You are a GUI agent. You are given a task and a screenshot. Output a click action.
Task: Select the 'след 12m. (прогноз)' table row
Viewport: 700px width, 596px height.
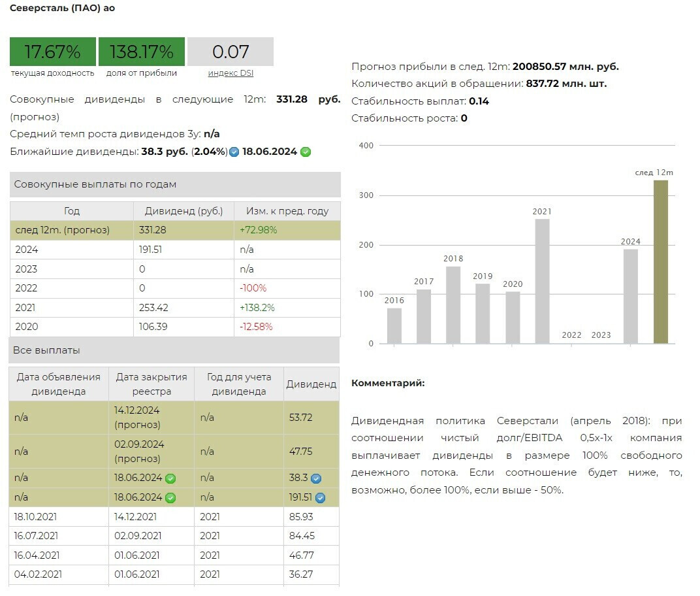pyautogui.click(x=175, y=230)
